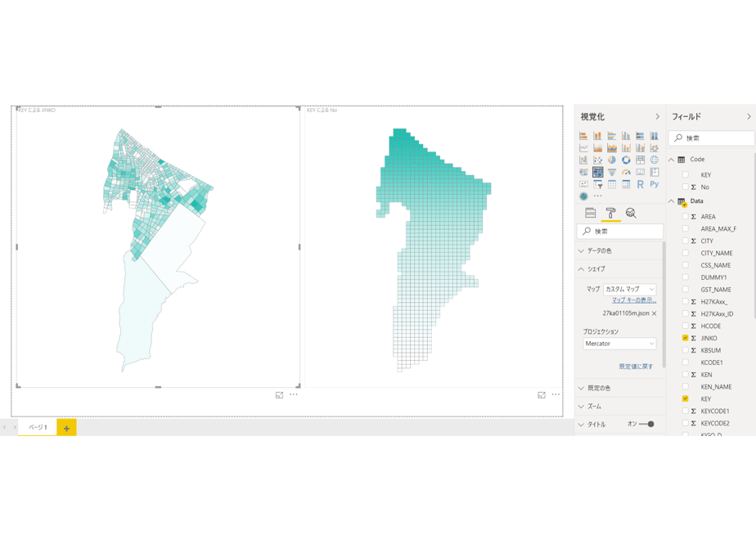The height and width of the screenshot is (540, 756).
Task: Choose the funnel chart visualization icon
Action: pos(612,172)
